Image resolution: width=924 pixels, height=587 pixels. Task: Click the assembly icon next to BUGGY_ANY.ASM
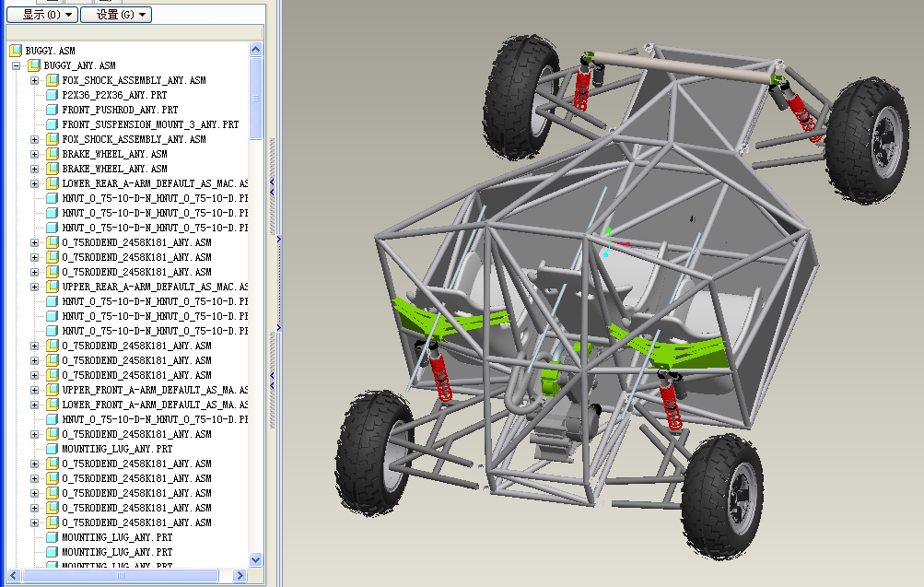pyautogui.click(x=34, y=65)
